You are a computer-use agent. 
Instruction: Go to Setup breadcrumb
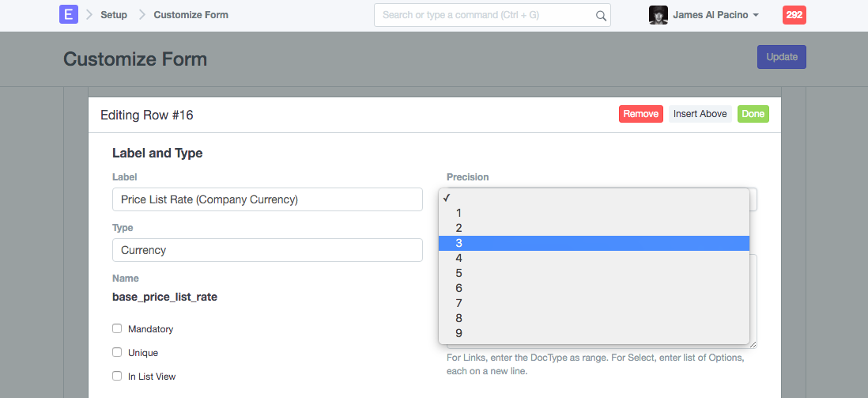(114, 15)
